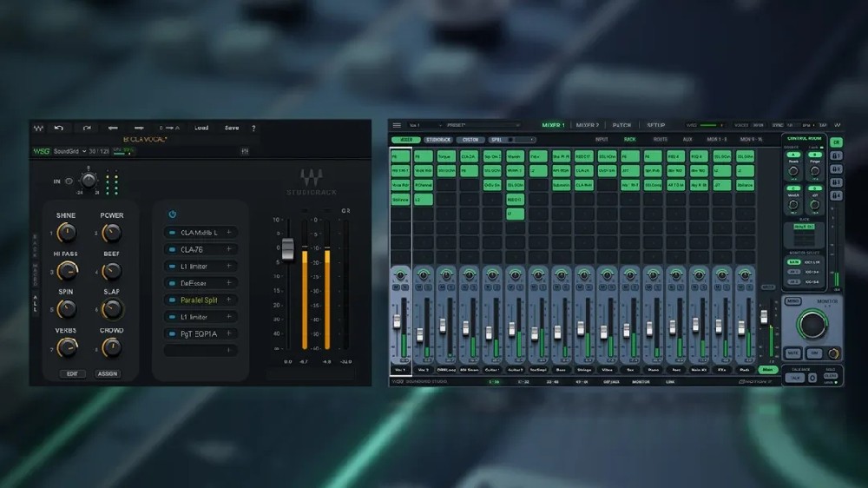Mute the Vox 1 channel with M
This screenshot has width=868, height=488.
click(x=397, y=287)
